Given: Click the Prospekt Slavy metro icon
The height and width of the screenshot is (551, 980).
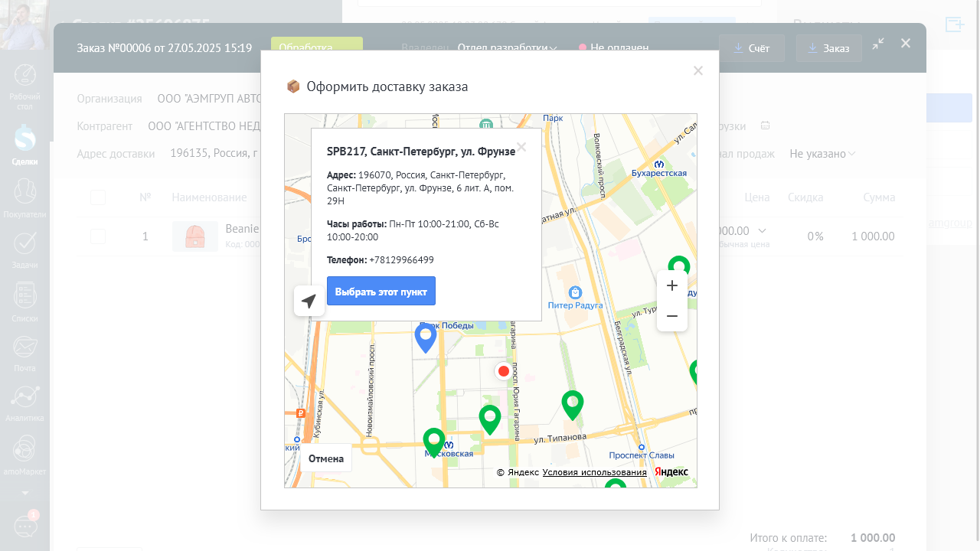Looking at the screenshot, I should [642, 447].
